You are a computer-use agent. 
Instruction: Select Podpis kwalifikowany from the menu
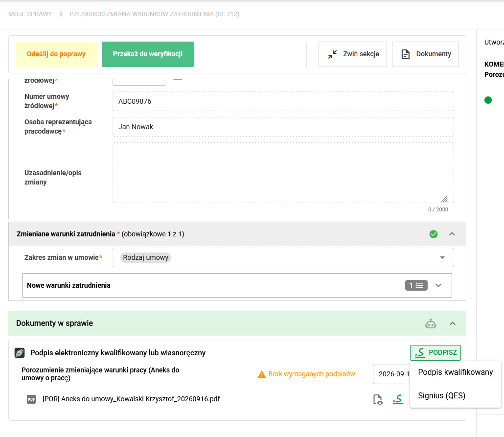point(455,372)
